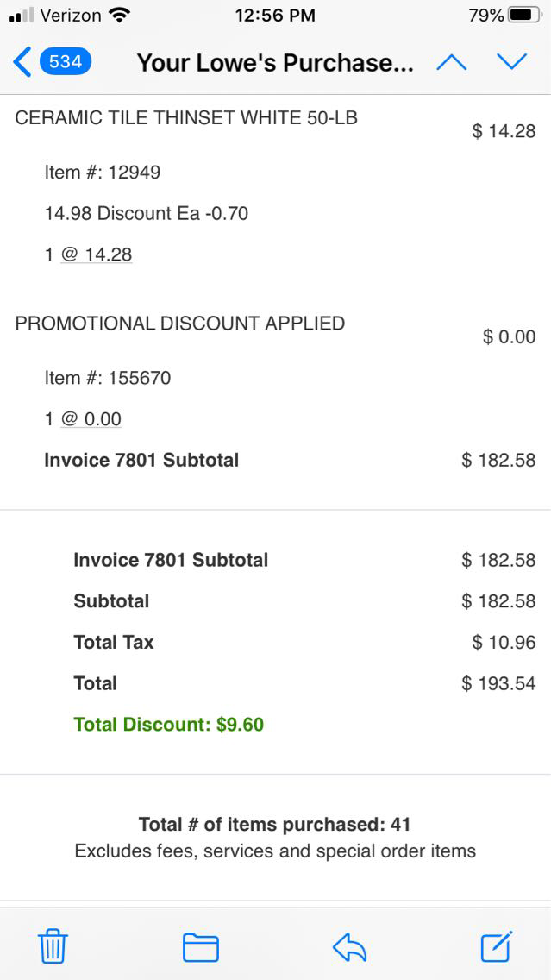Screen dimensions: 551x980
Task: Tap the CERAMIC TILE THINSET WHITE 50-LB item
Action: 186,119
